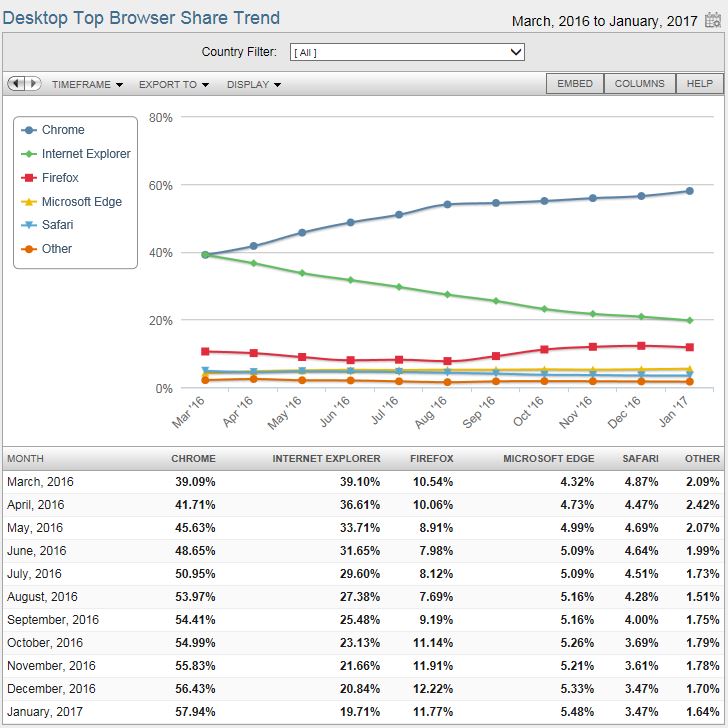
Task: Click Internet Explorer value 39.10%
Action: [x=360, y=482]
